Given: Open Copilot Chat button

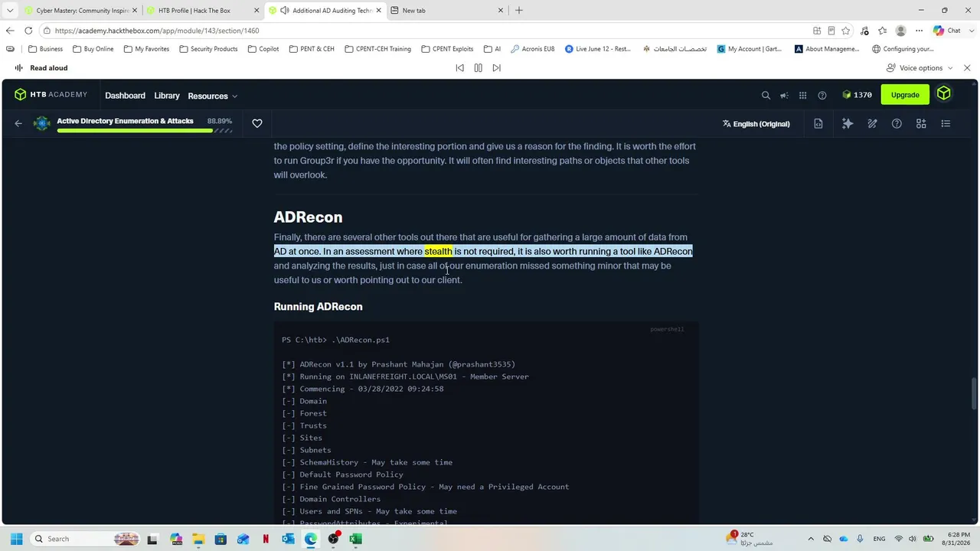Looking at the screenshot, I should click(x=948, y=31).
